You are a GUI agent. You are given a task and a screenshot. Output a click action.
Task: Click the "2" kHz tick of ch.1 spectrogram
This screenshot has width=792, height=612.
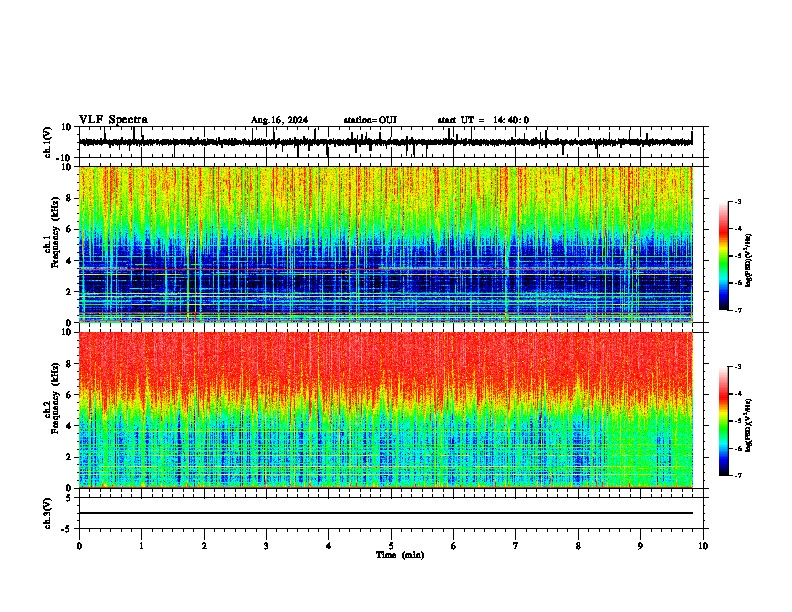click(x=69, y=291)
